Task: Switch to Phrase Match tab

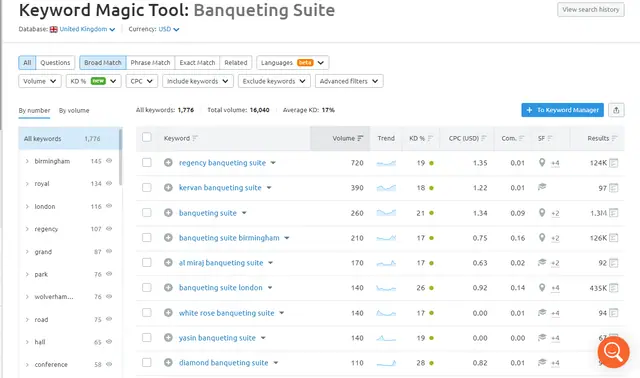Action: [150, 62]
